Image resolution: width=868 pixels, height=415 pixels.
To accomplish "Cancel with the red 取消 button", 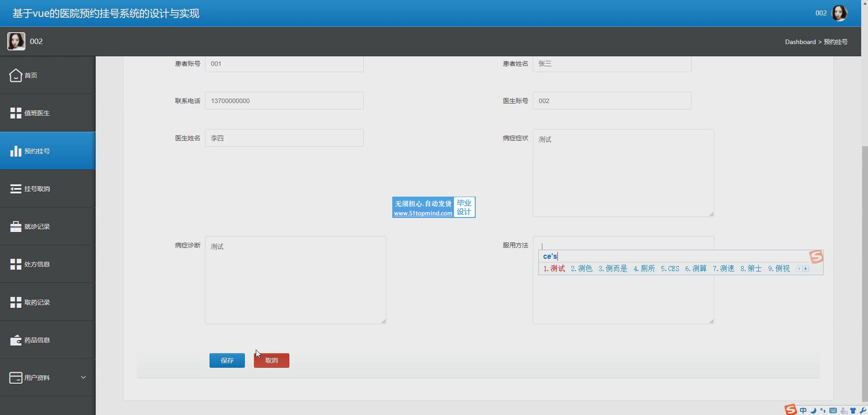I will 272,361.
